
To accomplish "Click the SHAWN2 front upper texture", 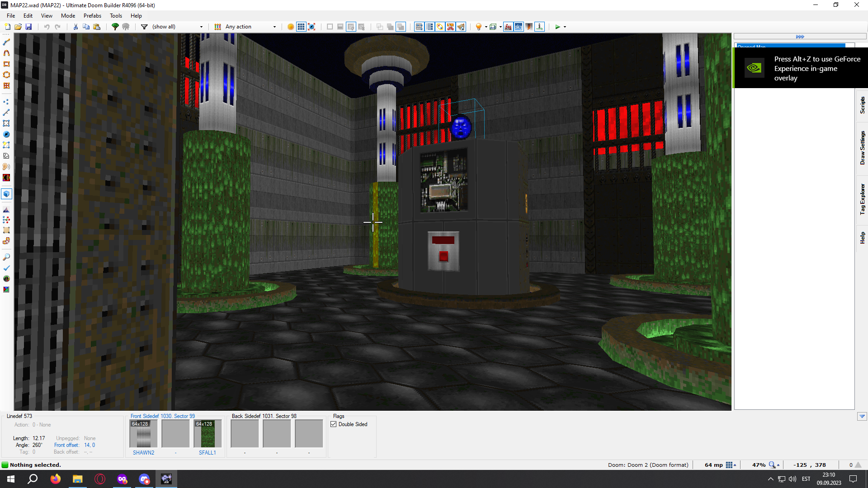I will tap(143, 434).
